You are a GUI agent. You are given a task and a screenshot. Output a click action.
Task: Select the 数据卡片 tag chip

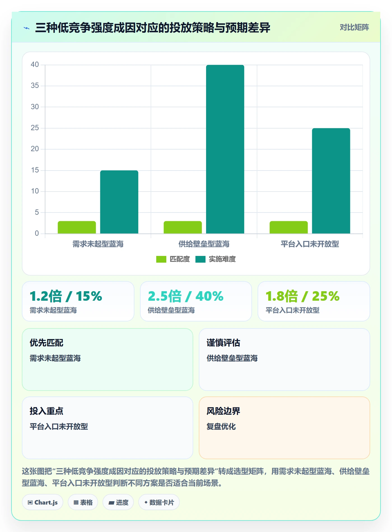(x=159, y=502)
